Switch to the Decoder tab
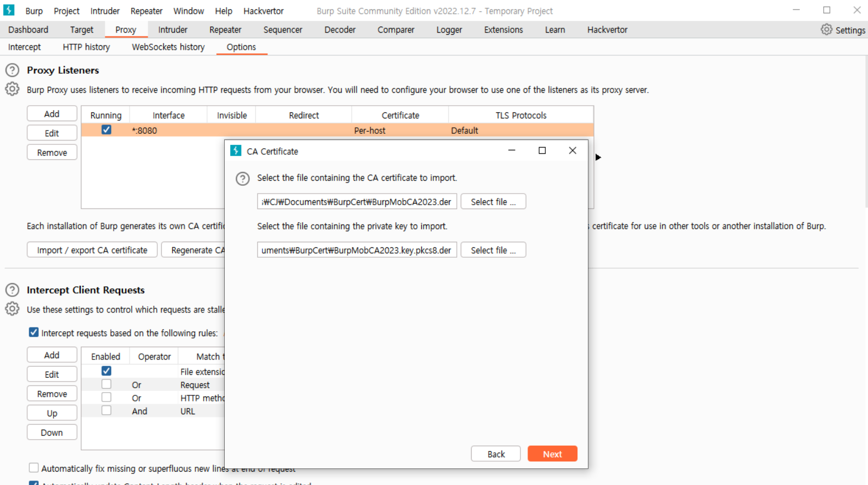 [340, 30]
